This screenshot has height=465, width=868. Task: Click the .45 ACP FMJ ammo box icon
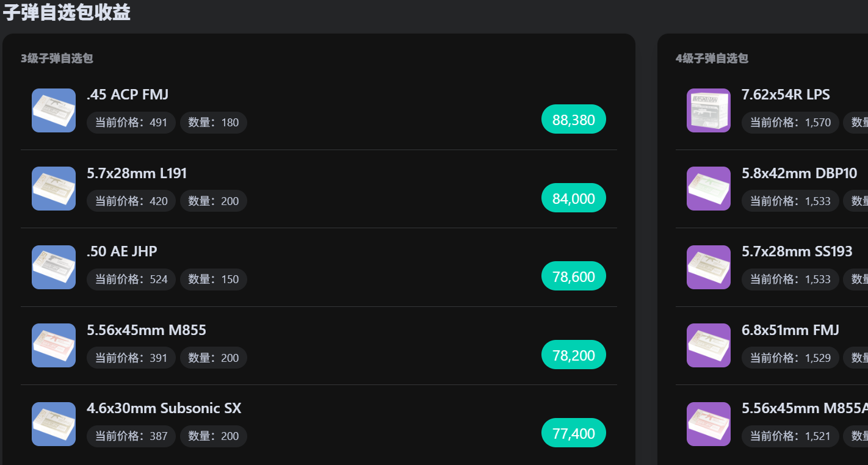[x=54, y=110]
